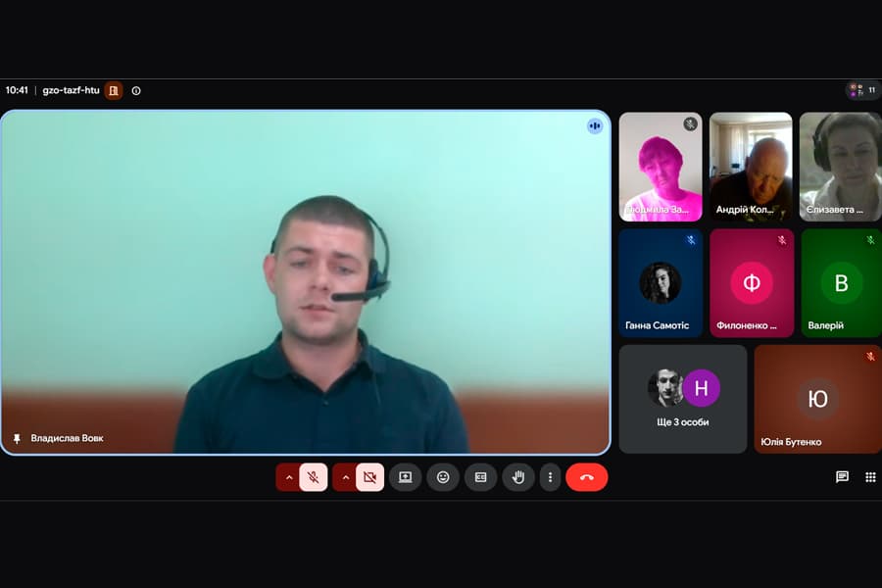Click the green В avatar circle

pos(841,283)
